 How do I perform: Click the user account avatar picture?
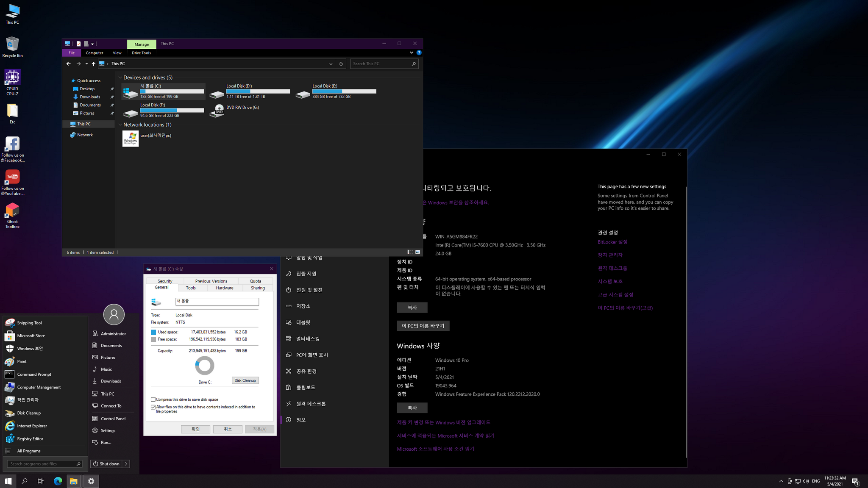click(x=114, y=314)
